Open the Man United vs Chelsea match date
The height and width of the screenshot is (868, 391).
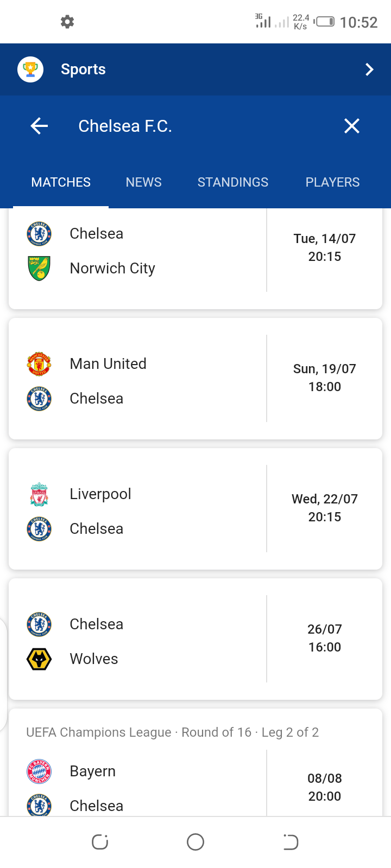coord(325,378)
